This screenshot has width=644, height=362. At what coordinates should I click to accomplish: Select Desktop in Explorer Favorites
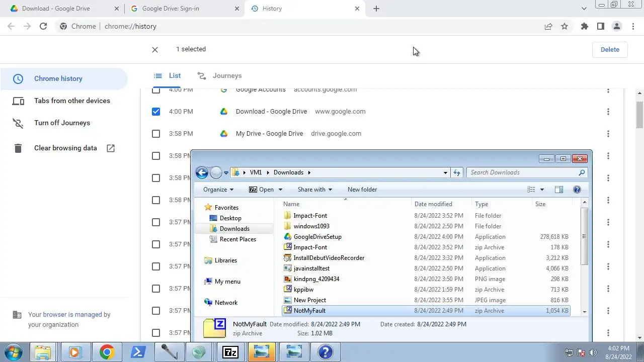click(230, 218)
